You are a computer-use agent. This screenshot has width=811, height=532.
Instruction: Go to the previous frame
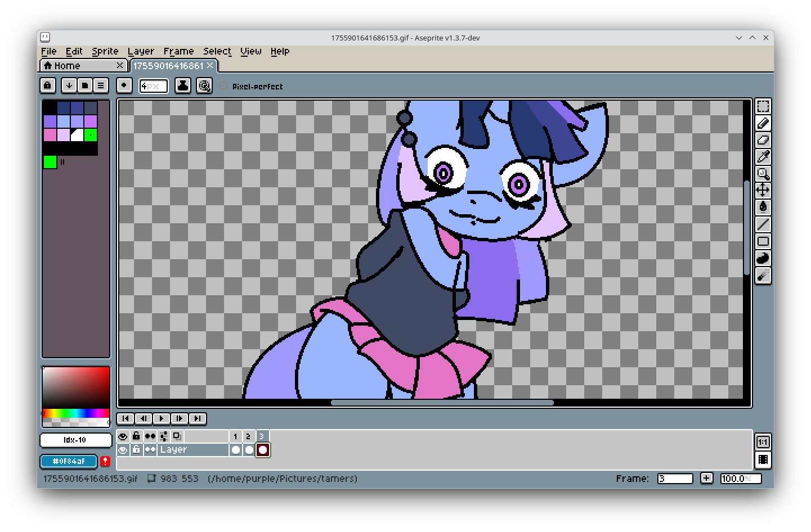(144, 418)
